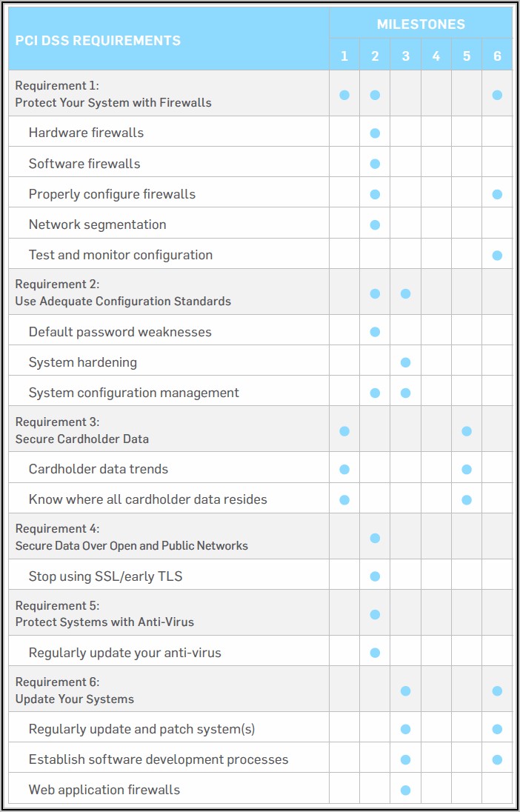520x812 pixels.
Task: Select the milestone 4 column header
Action: pyautogui.click(x=436, y=56)
